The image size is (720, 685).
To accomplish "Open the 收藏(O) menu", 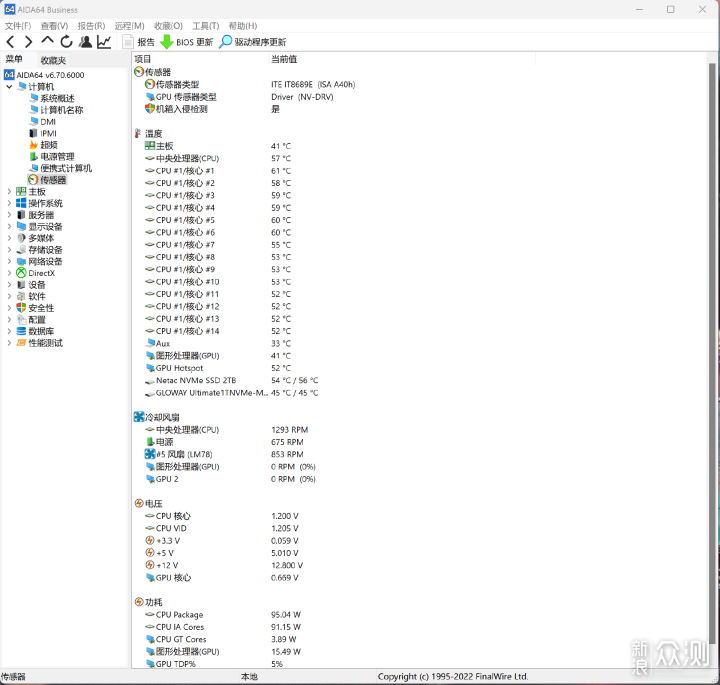I will 169,26.
